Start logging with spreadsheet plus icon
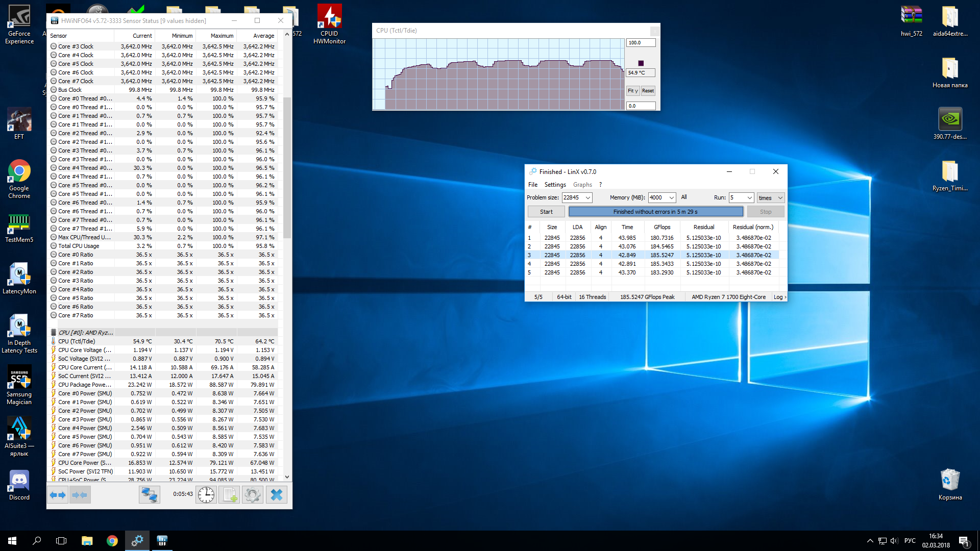This screenshot has width=980, height=551. (x=230, y=495)
